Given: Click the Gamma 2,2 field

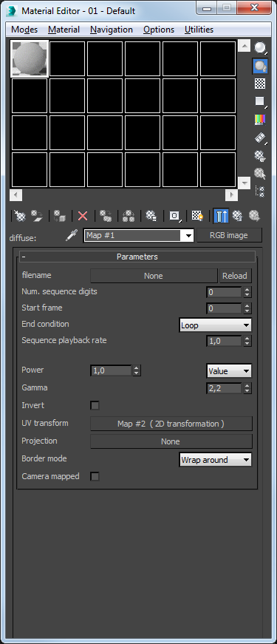Looking at the screenshot, I should pos(224,388).
